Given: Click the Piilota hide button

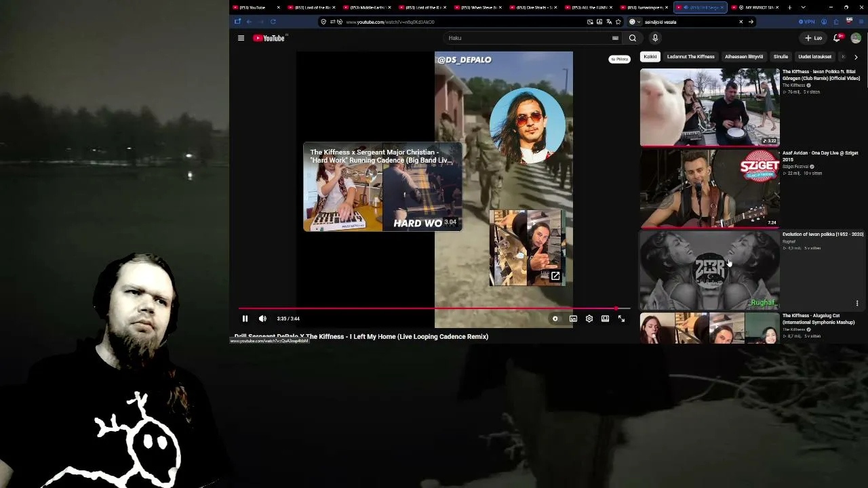Looking at the screenshot, I should (x=619, y=60).
